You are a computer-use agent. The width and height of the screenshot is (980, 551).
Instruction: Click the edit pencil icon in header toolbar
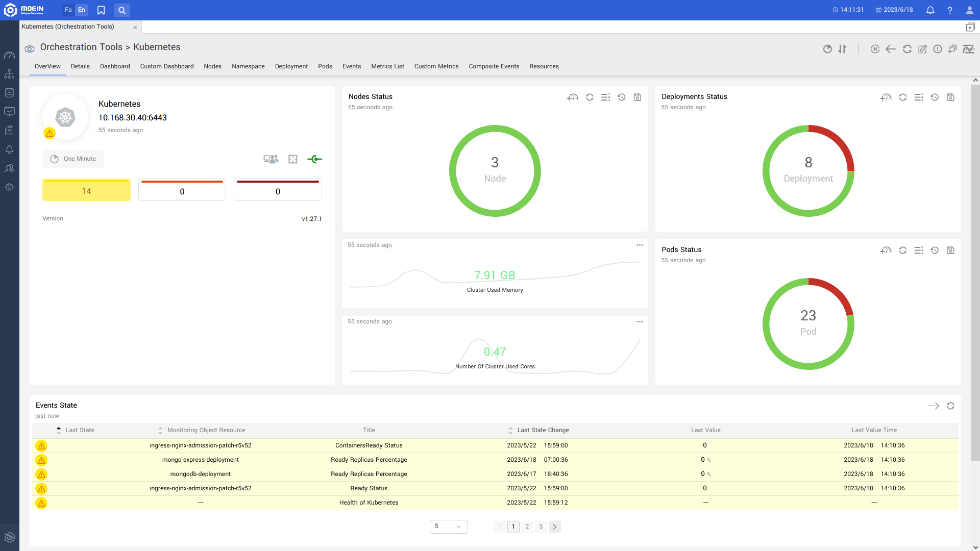[922, 49]
